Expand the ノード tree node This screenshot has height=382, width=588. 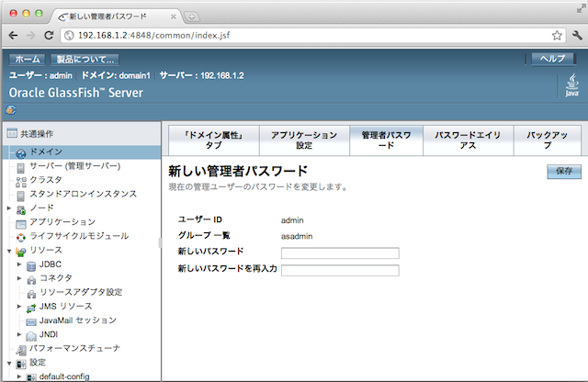tap(9, 208)
